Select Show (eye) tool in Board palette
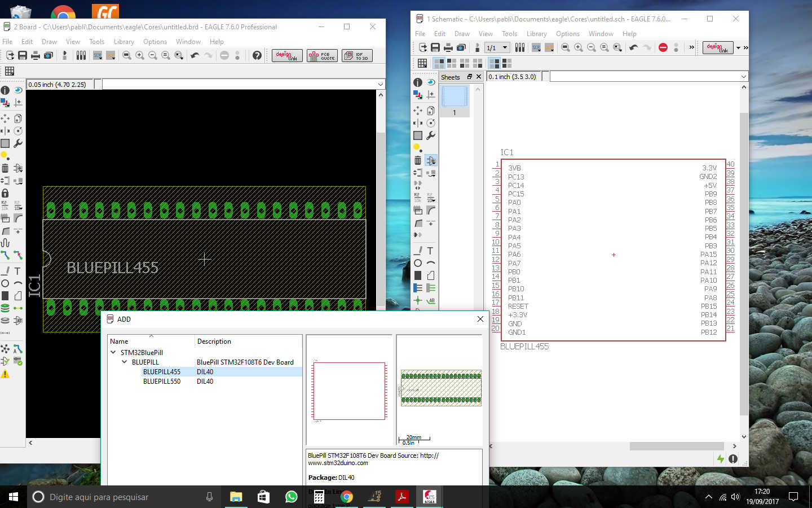Viewport: 812px width, 508px height. tap(18, 90)
